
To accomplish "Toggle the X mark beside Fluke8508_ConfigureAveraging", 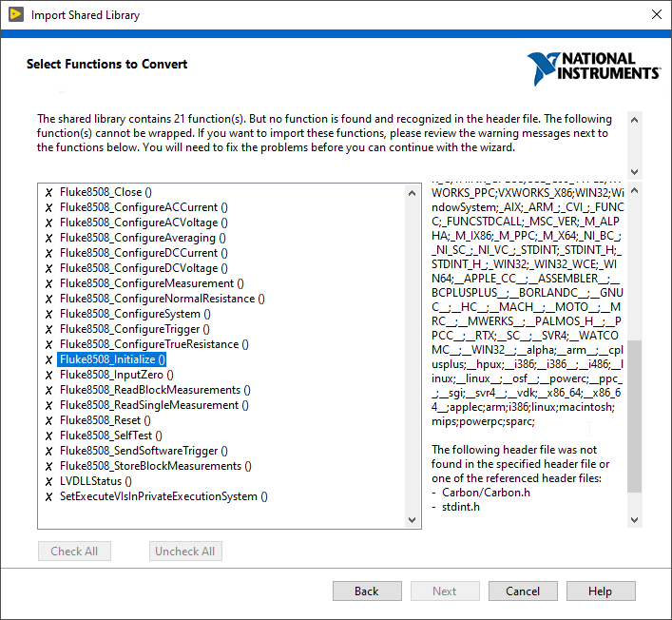I will coord(48,238).
